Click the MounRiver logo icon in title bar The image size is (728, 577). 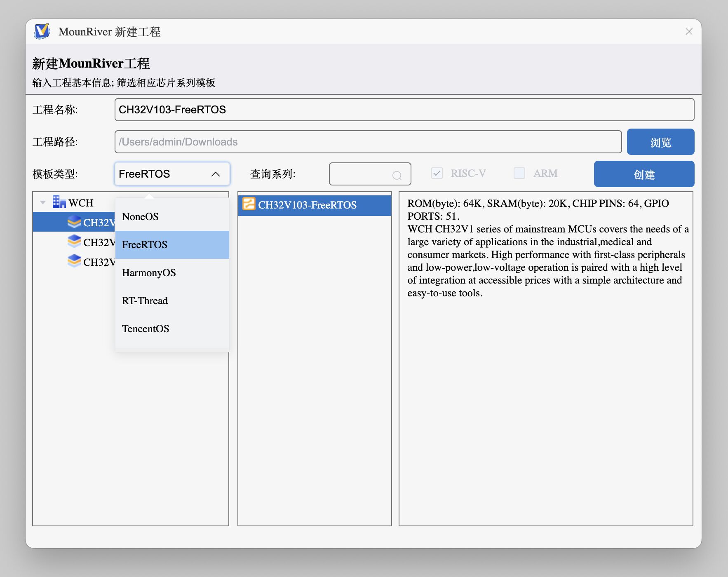pyautogui.click(x=42, y=31)
